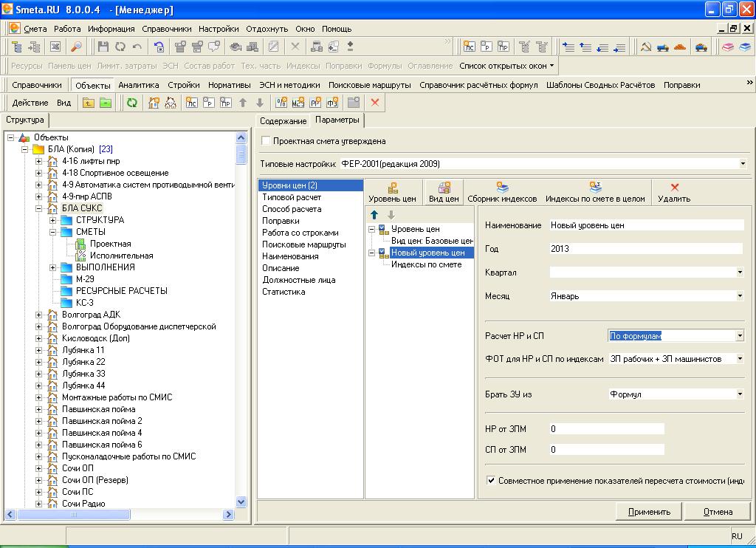Collapse the СМЕТЫ folder node

click(x=53, y=232)
